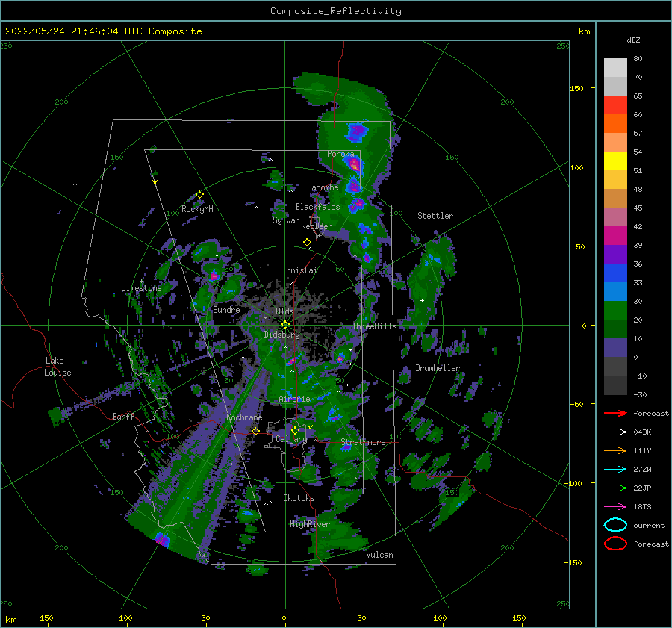The width and height of the screenshot is (672, 628).
Task: Click the Didsbury city label
Action: [x=282, y=335]
